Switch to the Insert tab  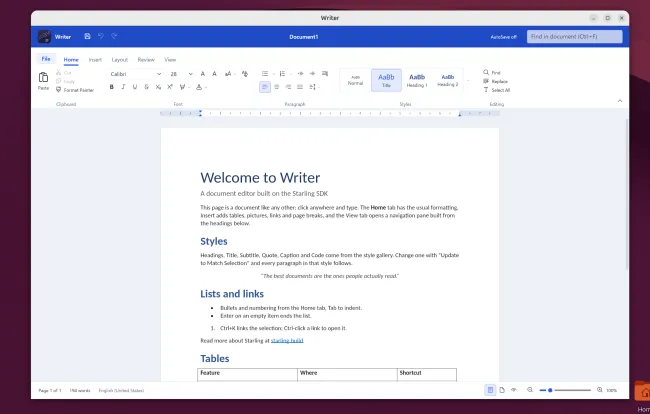pyautogui.click(x=95, y=60)
